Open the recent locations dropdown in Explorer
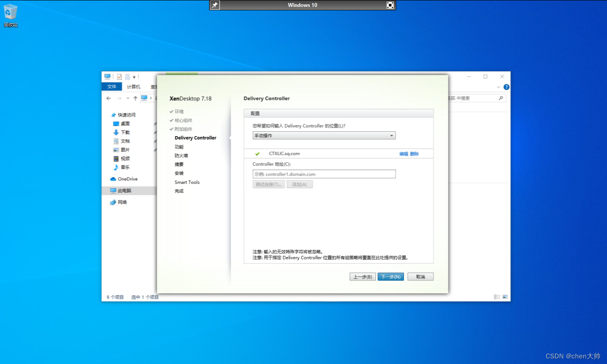 click(128, 98)
